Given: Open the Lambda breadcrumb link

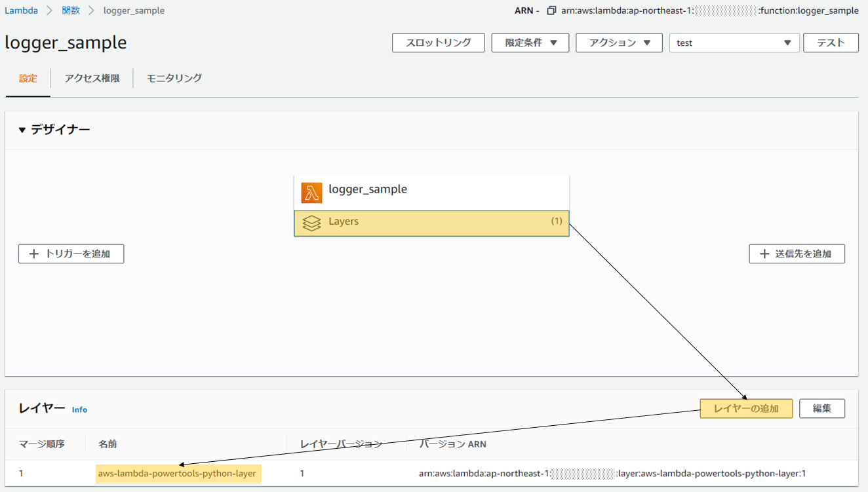Looking at the screenshot, I should 21,10.
